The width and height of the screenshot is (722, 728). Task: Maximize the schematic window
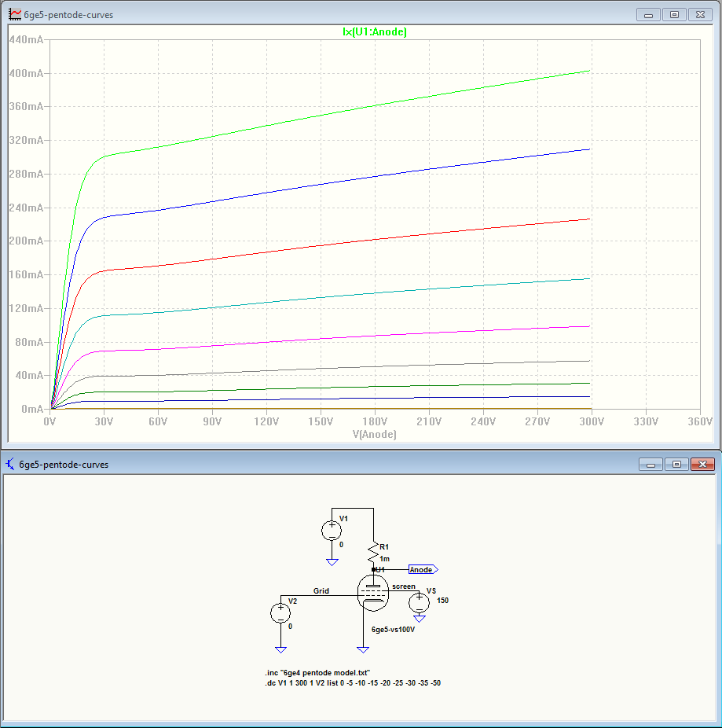click(676, 465)
